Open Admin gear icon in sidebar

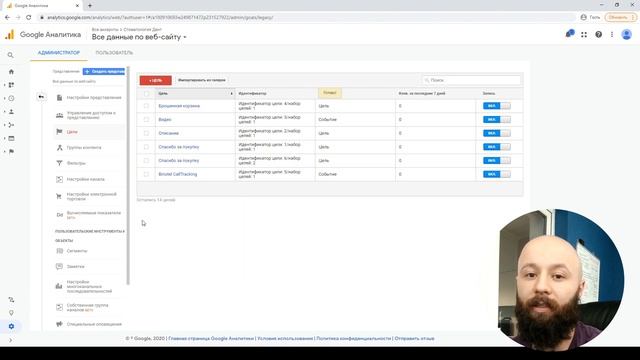point(11,327)
